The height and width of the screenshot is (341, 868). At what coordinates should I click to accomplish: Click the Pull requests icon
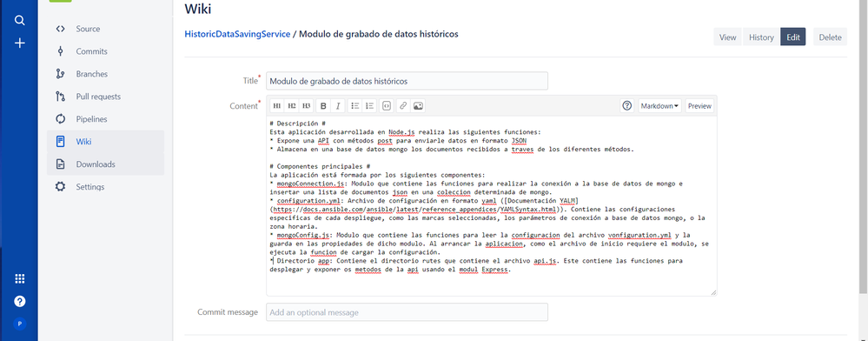click(x=60, y=97)
